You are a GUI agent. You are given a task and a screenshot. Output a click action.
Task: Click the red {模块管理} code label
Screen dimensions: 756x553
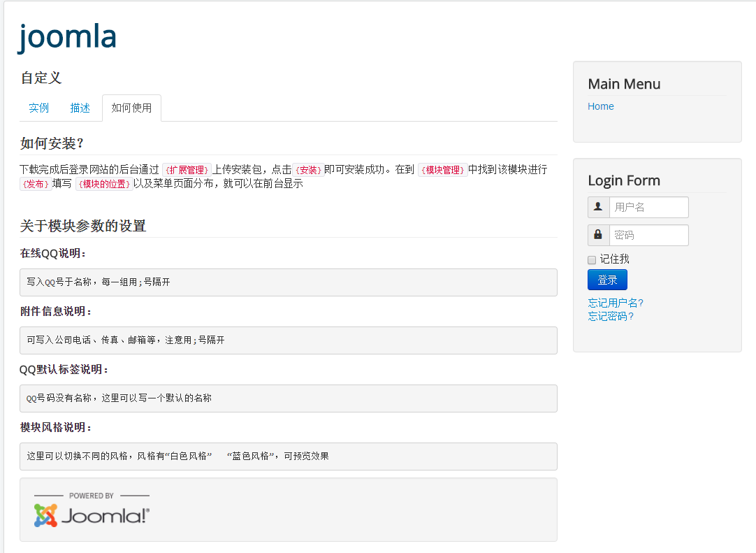pyautogui.click(x=442, y=170)
